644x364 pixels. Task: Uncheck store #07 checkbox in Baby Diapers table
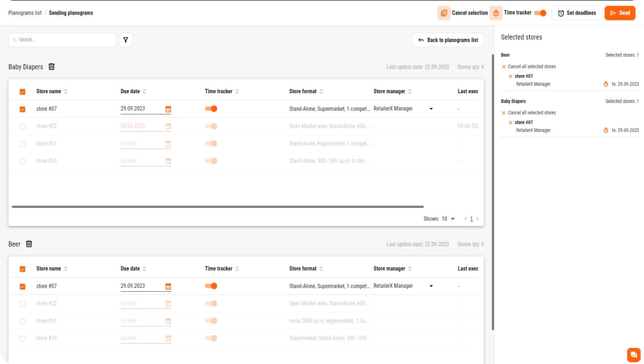[x=23, y=109]
